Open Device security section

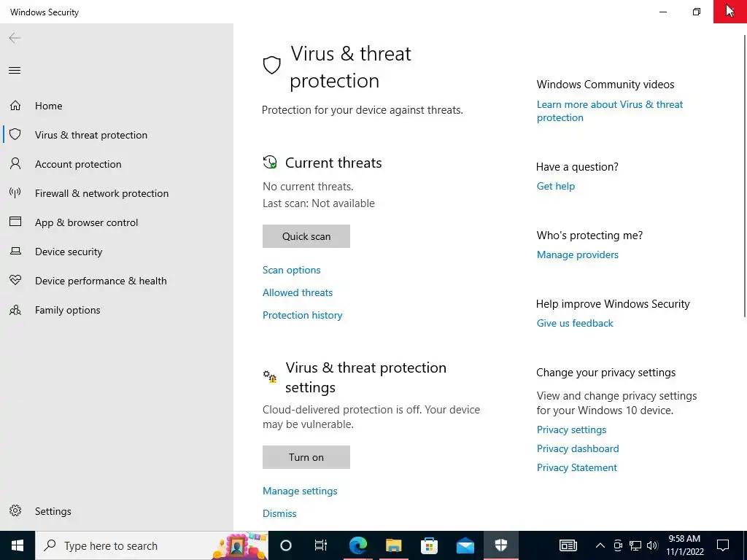click(x=69, y=252)
